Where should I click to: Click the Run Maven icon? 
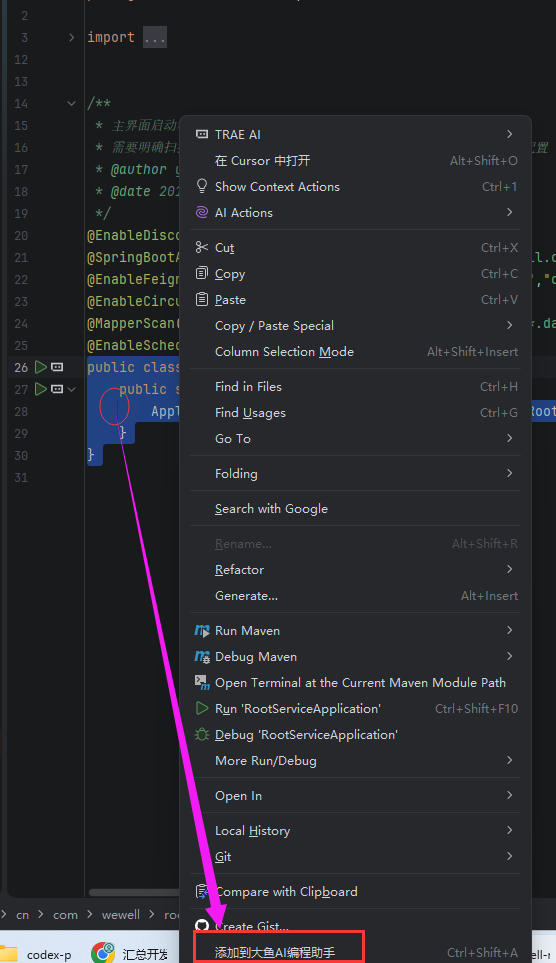click(x=202, y=631)
